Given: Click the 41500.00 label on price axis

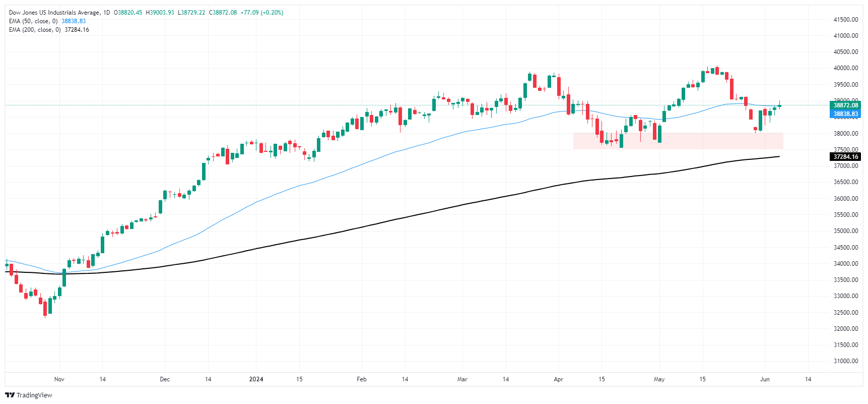Looking at the screenshot, I should pos(845,20).
